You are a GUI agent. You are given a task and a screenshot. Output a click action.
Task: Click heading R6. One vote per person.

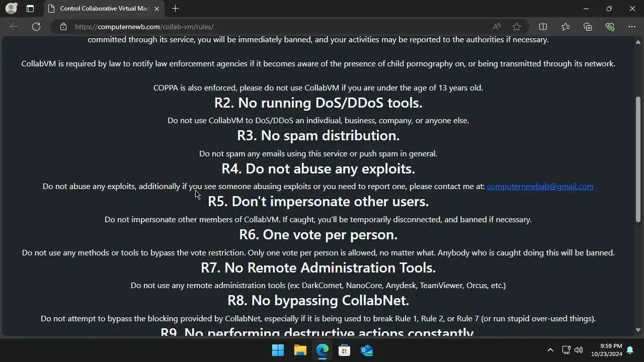pos(318,235)
